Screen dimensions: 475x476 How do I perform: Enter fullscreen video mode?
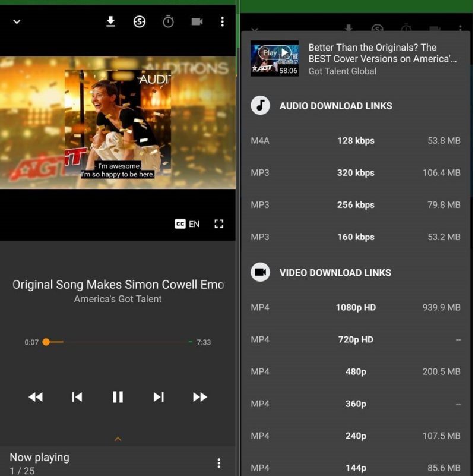[x=218, y=224]
